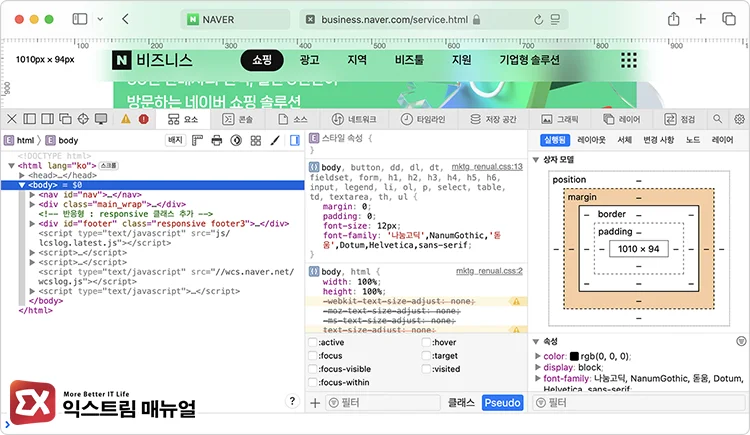Click the black color swatch

coord(574,357)
